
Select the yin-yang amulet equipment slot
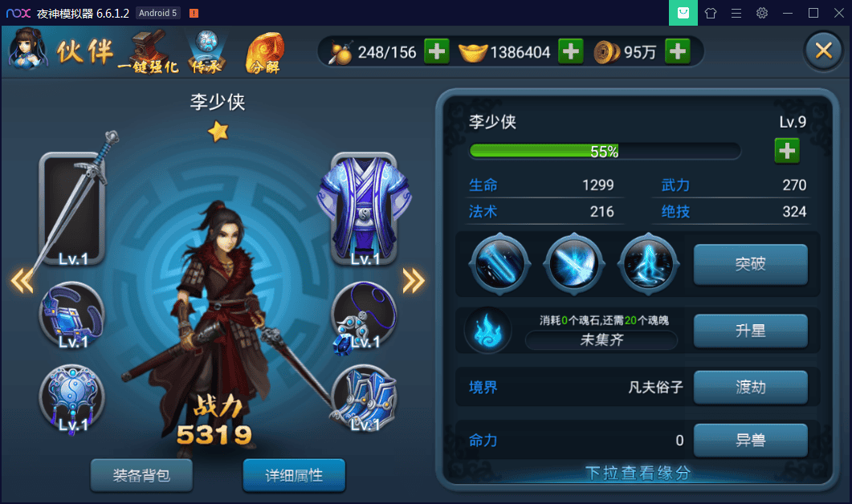72,399
